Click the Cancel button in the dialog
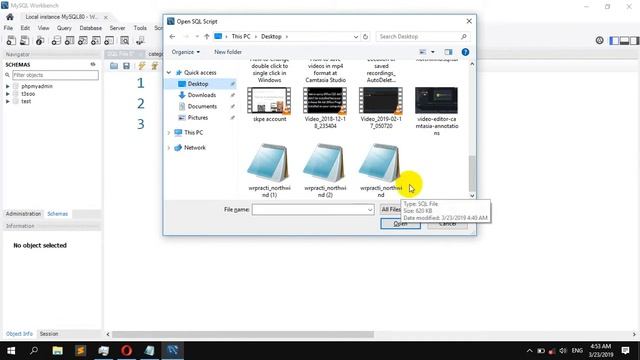 point(447,224)
